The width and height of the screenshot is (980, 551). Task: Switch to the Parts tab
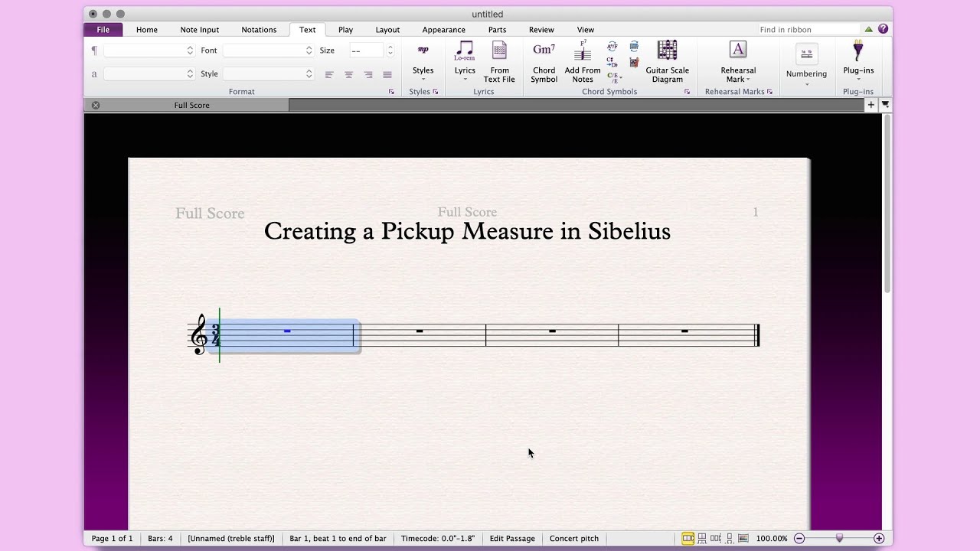(x=497, y=30)
